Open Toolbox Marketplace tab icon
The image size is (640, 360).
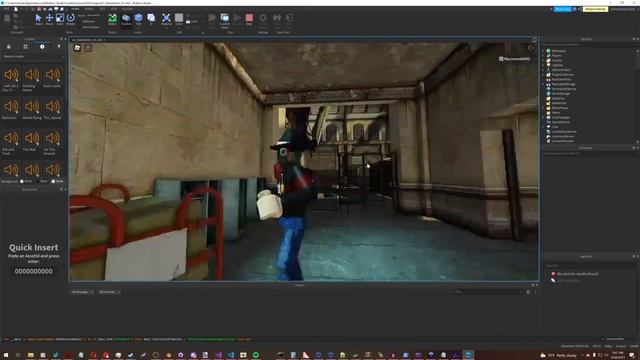9,47
